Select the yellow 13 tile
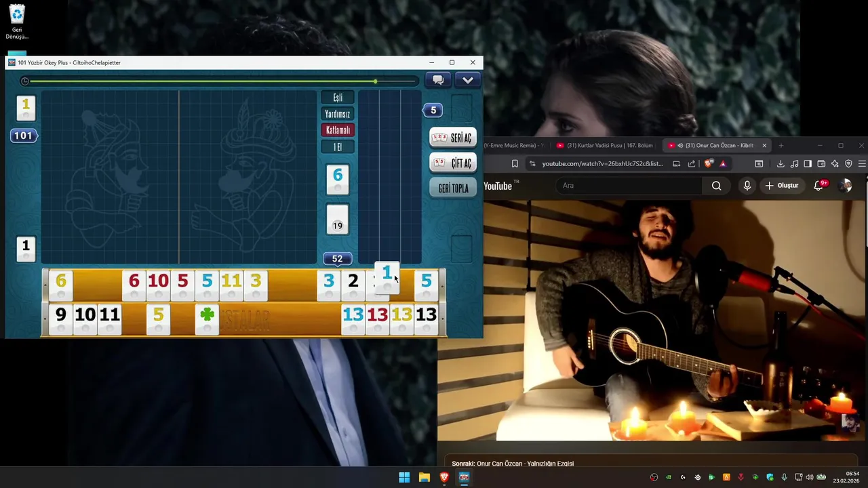Viewport: 868px width, 488px height. [x=402, y=319]
